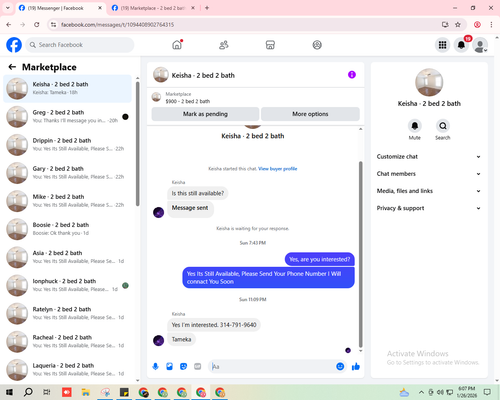The height and width of the screenshot is (400, 500).
Task: Send a thumbs-up like
Action: [x=356, y=367]
